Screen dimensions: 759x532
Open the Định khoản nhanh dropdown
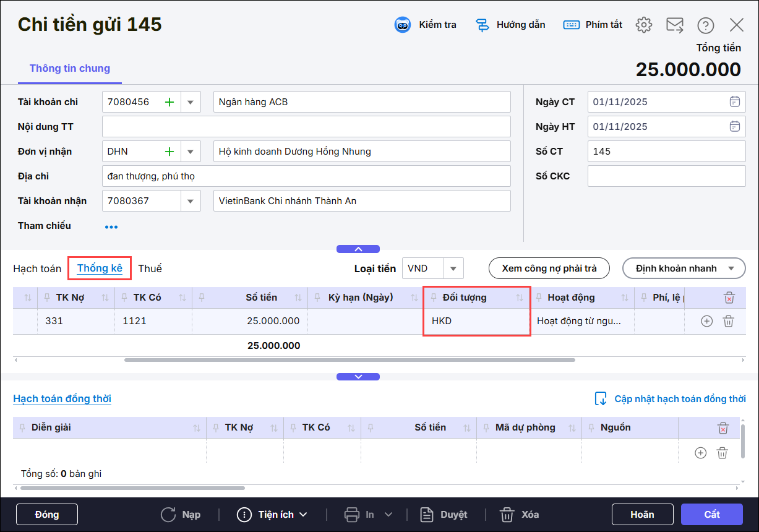click(x=732, y=268)
